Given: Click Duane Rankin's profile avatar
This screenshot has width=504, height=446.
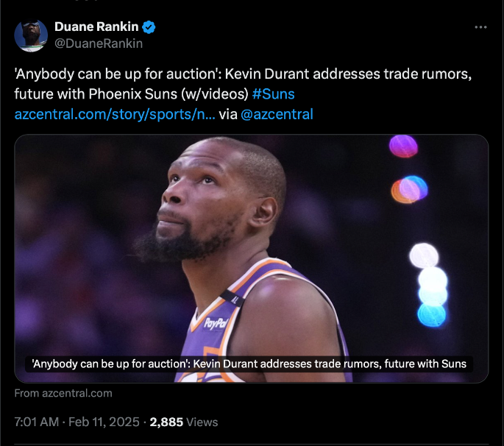Looking at the screenshot, I should coord(31,35).
